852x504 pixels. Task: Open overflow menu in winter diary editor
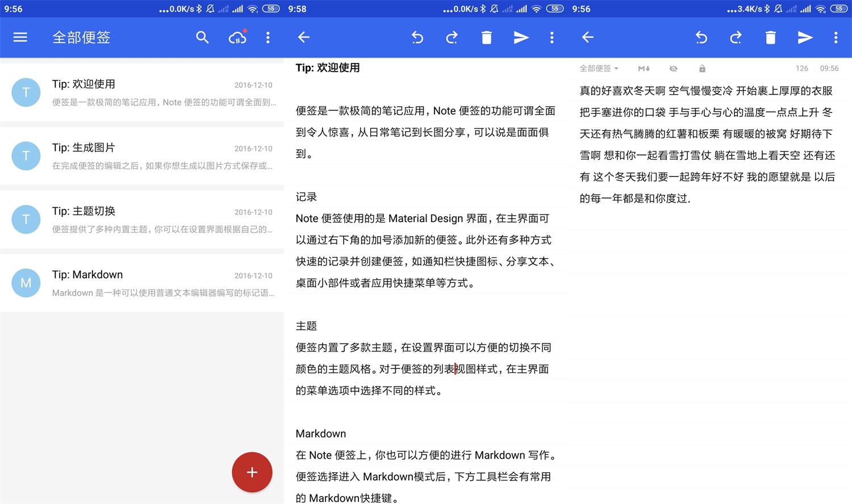pyautogui.click(x=836, y=37)
